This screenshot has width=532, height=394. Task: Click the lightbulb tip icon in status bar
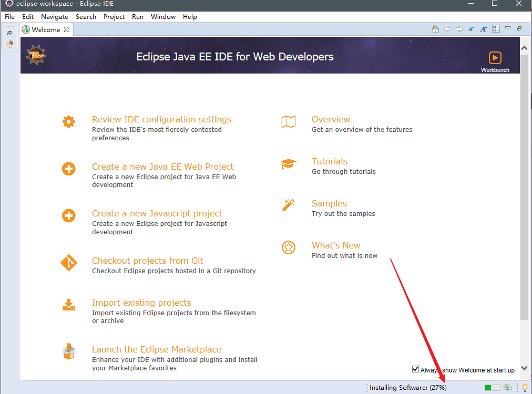point(525,387)
